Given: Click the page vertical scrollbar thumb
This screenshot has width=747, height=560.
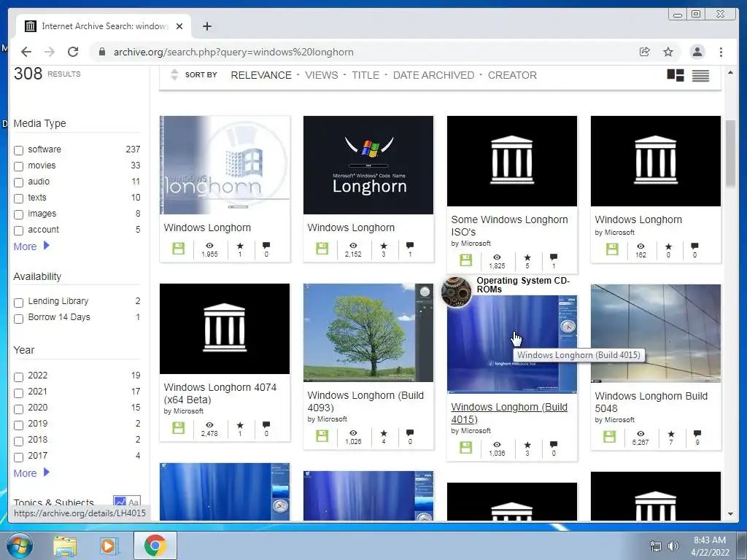Looking at the screenshot, I should pos(730,153).
